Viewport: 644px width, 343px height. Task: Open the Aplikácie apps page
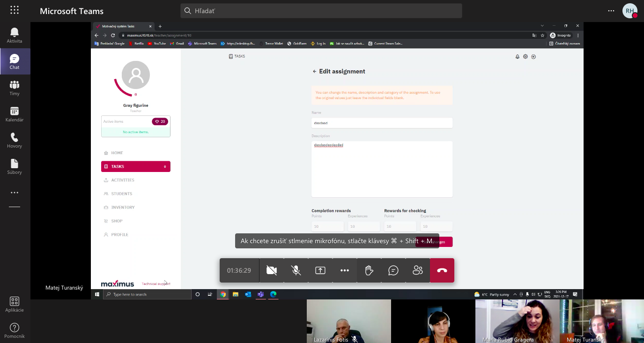click(x=15, y=304)
